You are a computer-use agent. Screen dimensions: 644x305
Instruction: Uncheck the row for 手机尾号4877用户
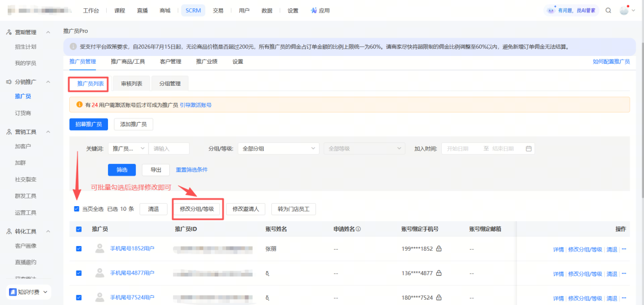(x=79, y=273)
